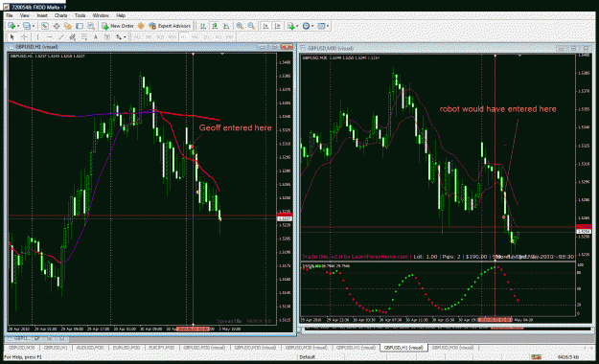Open the Charts menu
Image resolution: width=599 pixels, height=364 pixels.
click(x=60, y=15)
